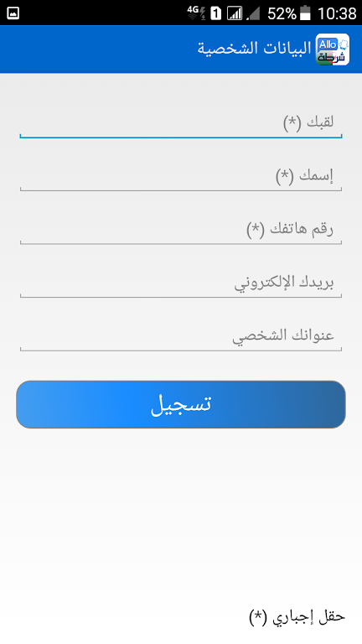
Task: Tap the full signal strength bars icon
Action: click(x=235, y=13)
